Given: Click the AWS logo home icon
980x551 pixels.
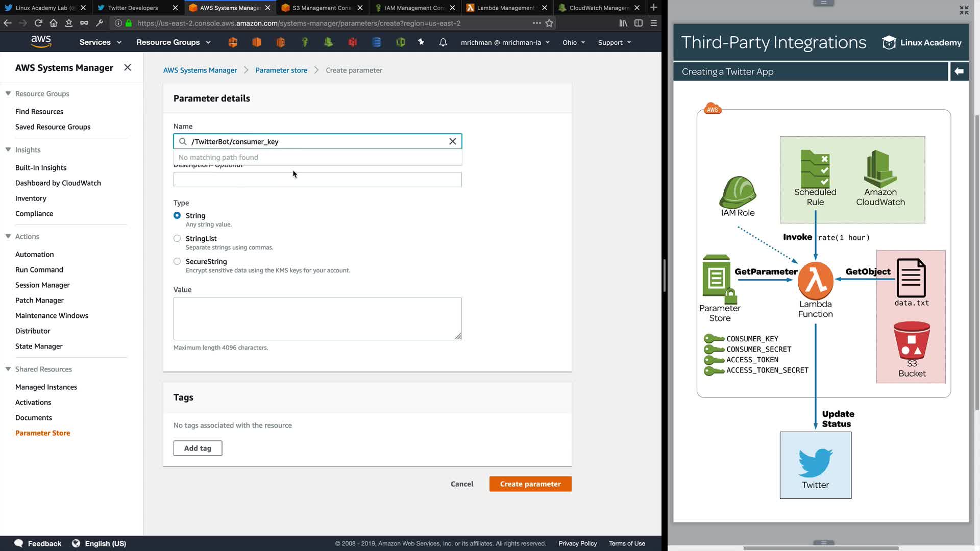Looking at the screenshot, I should (41, 42).
